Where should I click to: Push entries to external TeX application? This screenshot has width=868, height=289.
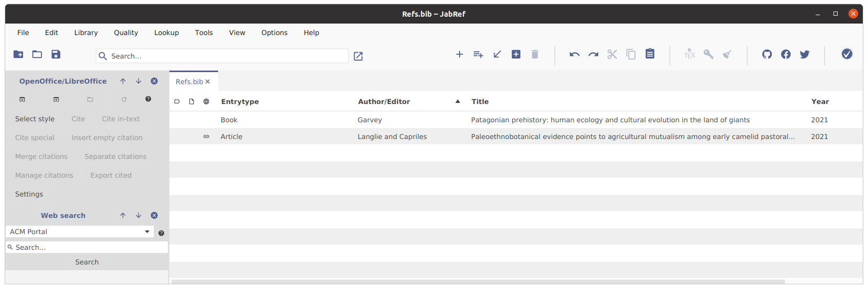(690, 54)
